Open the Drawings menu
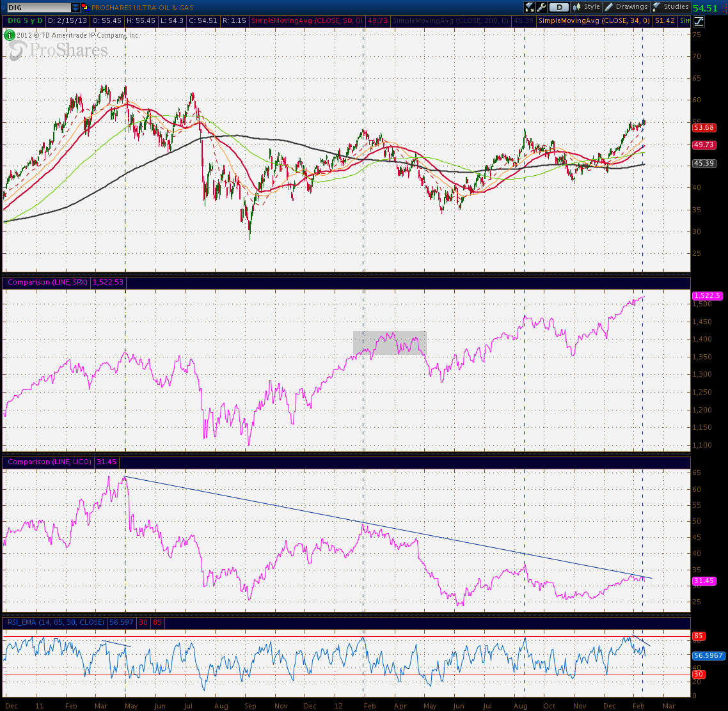The image size is (728, 711). pyautogui.click(x=626, y=7)
